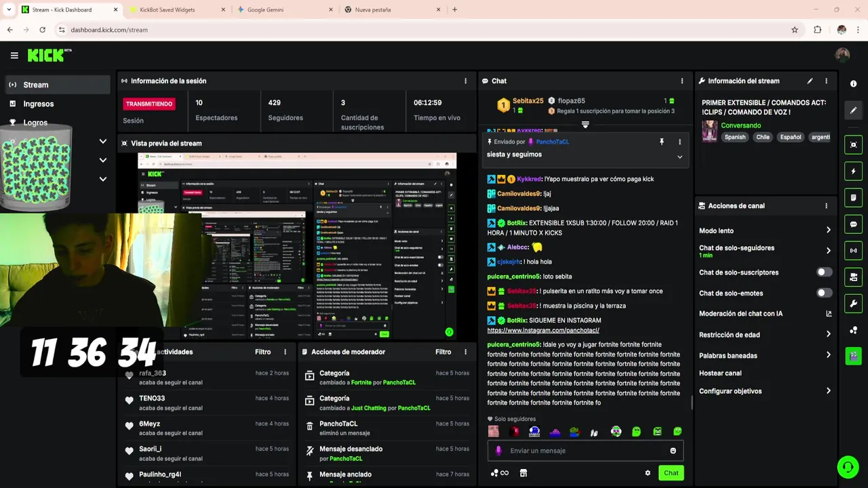Image resolution: width=868 pixels, height=488 pixels.
Task: Click the Spanish tag chip
Action: coord(734,137)
